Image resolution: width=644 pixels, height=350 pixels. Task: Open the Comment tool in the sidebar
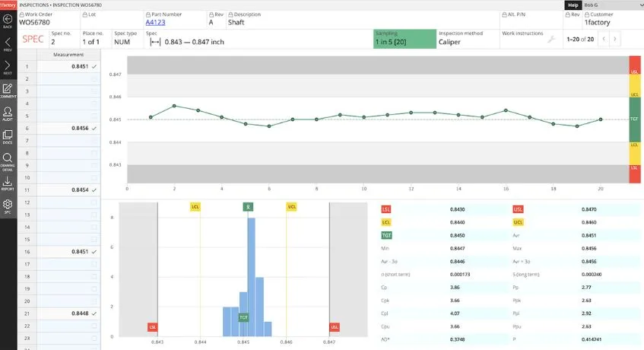[x=8, y=89]
